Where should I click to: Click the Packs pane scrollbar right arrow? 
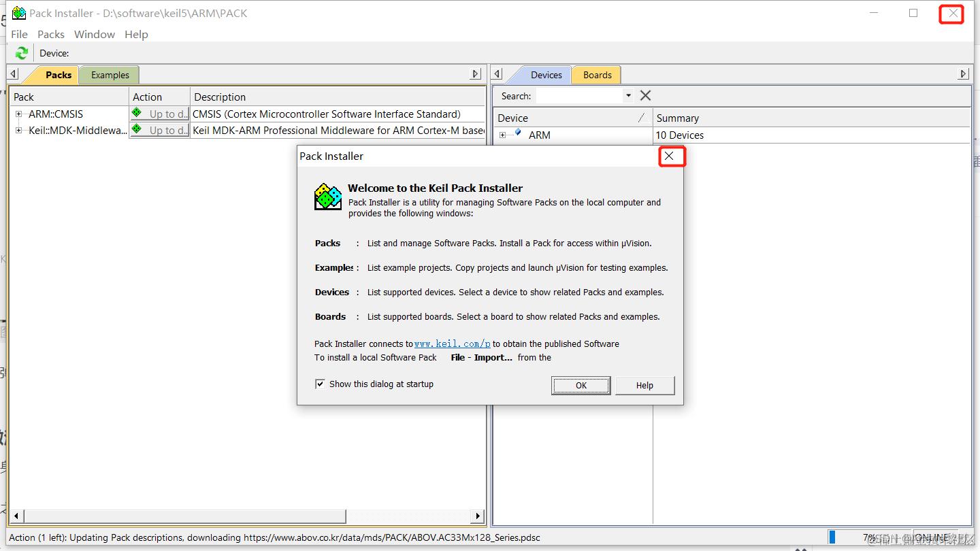478,516
